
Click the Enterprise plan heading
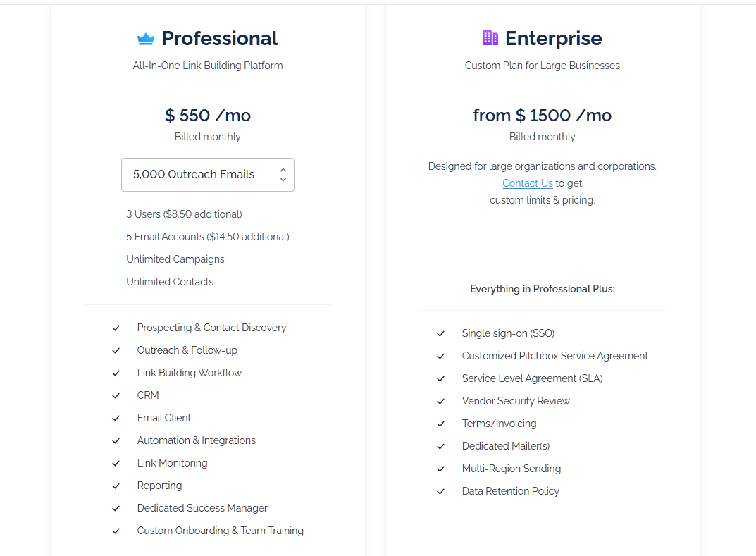[x=554, y=39]
